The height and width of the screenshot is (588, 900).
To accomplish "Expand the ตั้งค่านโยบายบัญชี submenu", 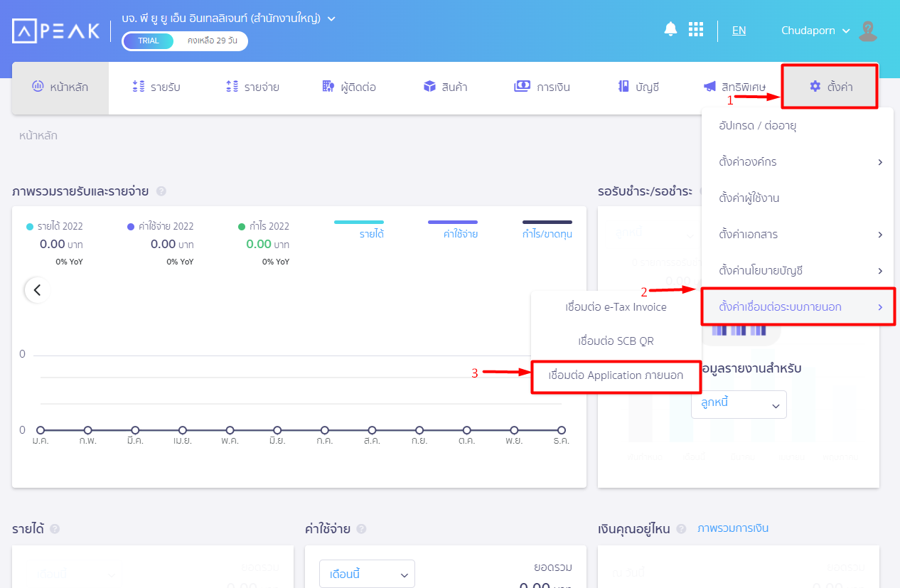I will [x=797, y=271].
